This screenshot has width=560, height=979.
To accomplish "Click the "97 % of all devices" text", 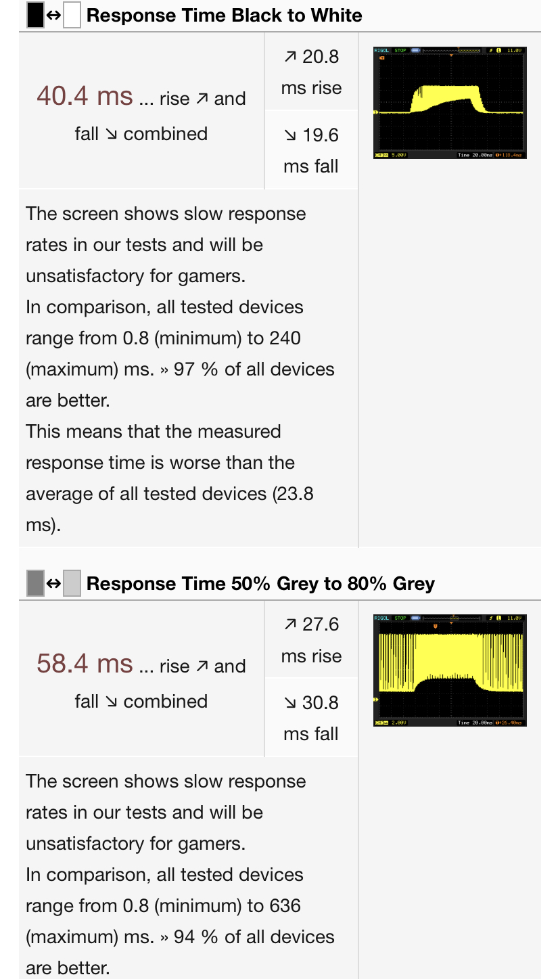I will (x=254, y=369).
